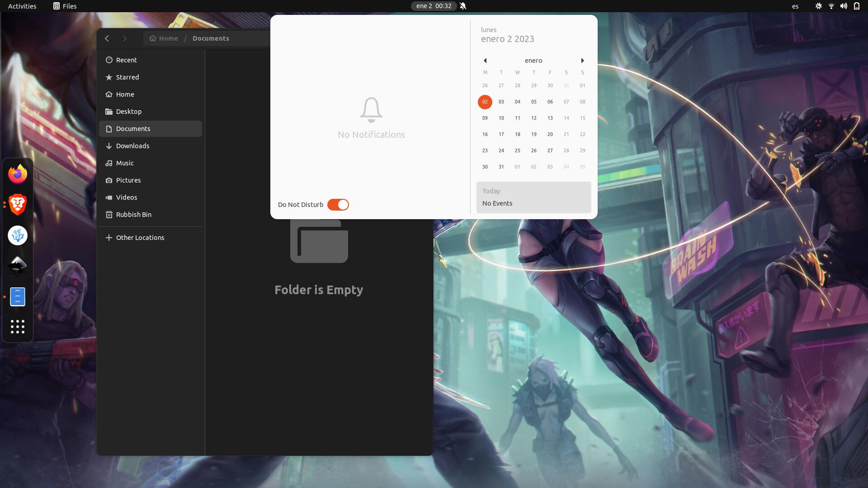Click the date and time clock button

(433, 6)
